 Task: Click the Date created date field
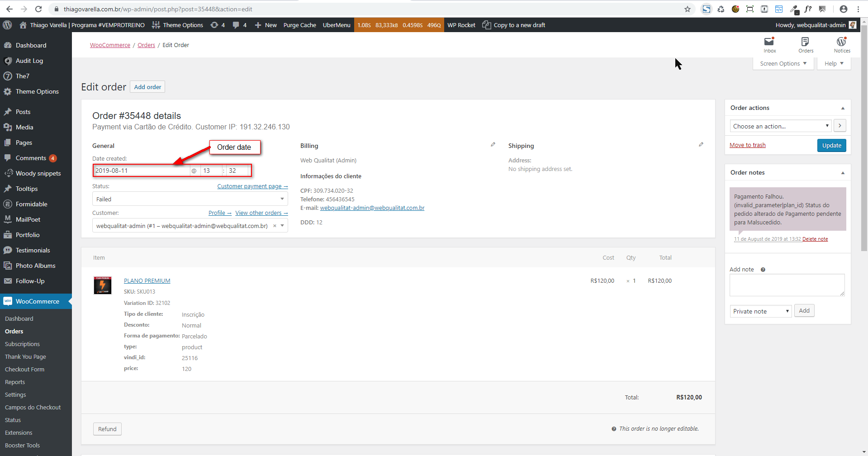(142, 171)
